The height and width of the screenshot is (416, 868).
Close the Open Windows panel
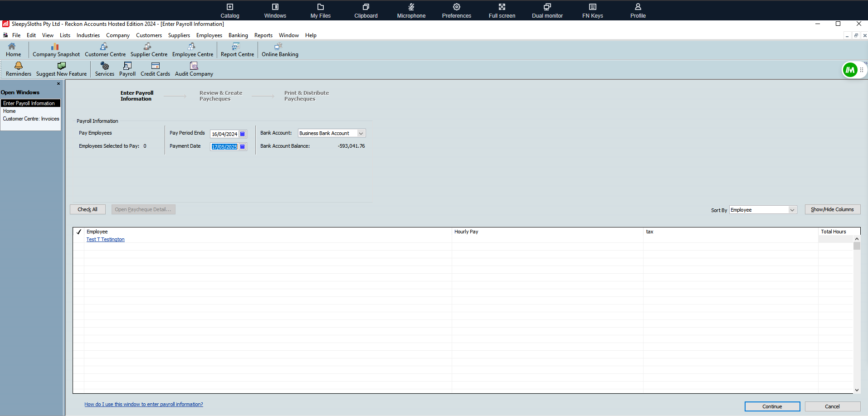coord(59,84)
